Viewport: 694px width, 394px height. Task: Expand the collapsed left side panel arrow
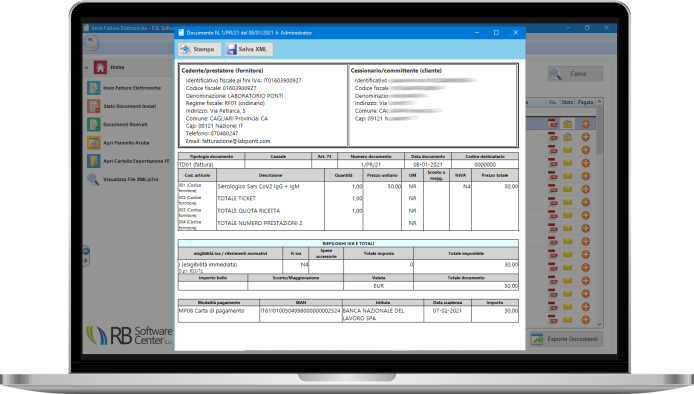[86, 261]
